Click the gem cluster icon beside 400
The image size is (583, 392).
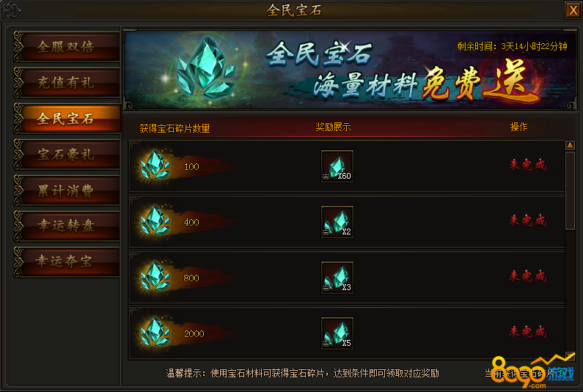[155, 221]
